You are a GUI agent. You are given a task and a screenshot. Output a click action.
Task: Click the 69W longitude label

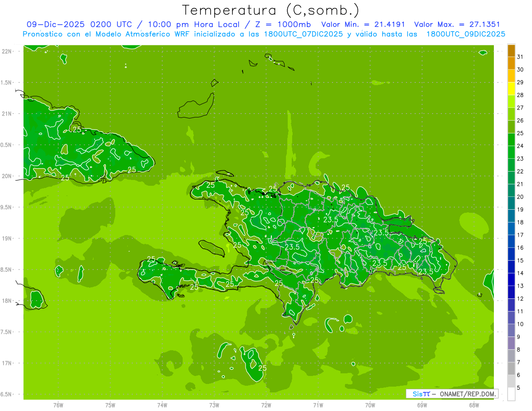(422, 405)
